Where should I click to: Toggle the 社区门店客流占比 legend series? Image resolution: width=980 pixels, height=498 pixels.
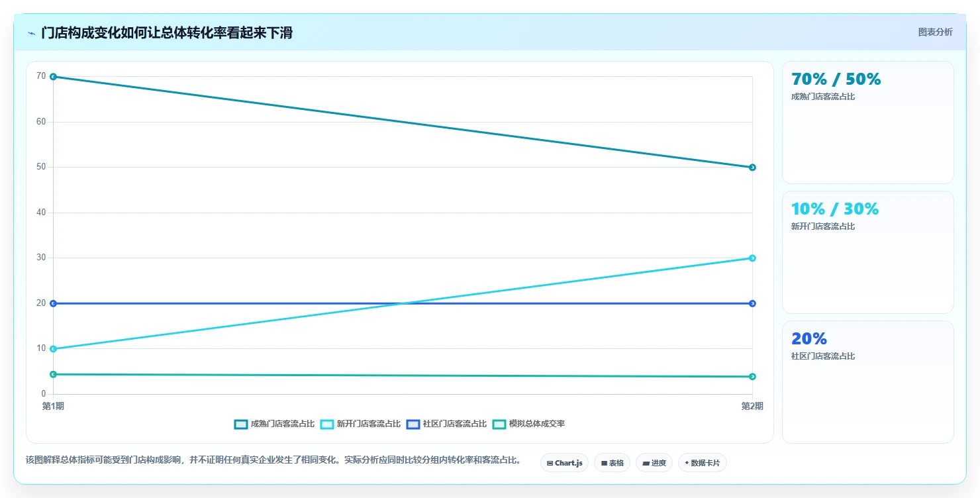tap(446, 424)
